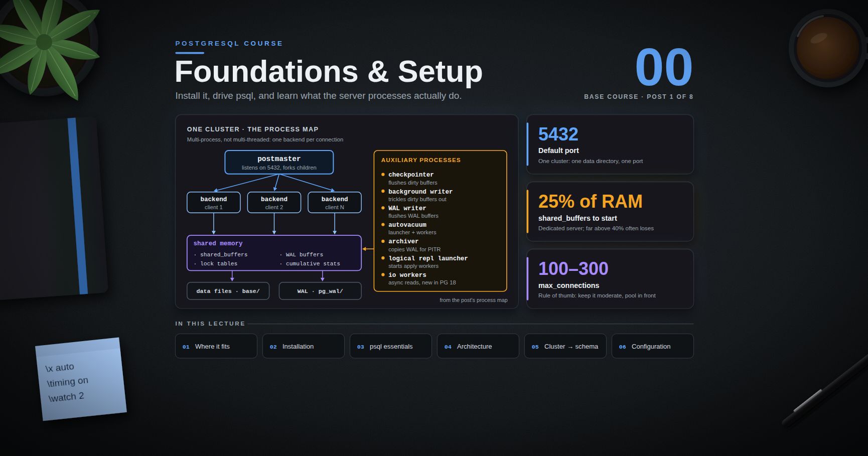Click 'archiver' in auxiliary processes
The image size is (868, 456).
pyautogui.click(x=403, y=241)
